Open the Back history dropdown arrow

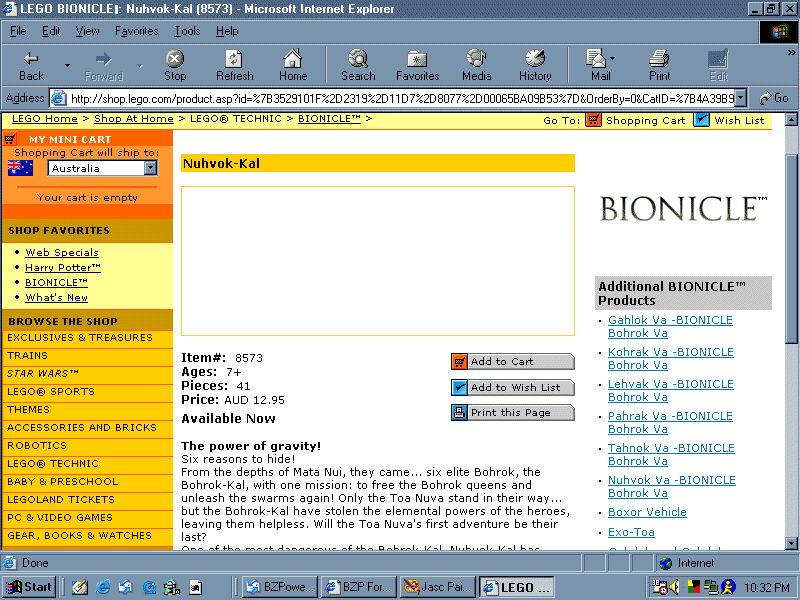coord(67,66)
